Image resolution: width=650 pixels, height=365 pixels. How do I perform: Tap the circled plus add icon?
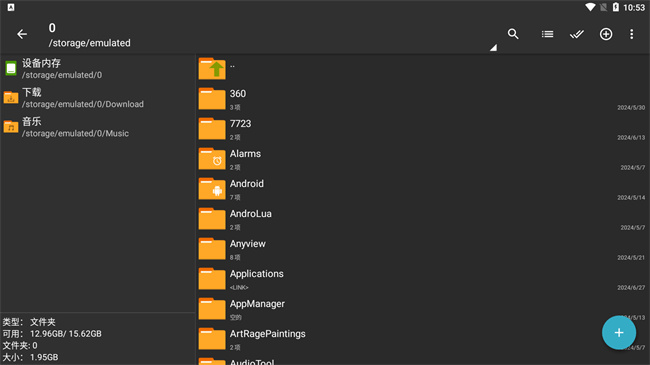point(606,34)
